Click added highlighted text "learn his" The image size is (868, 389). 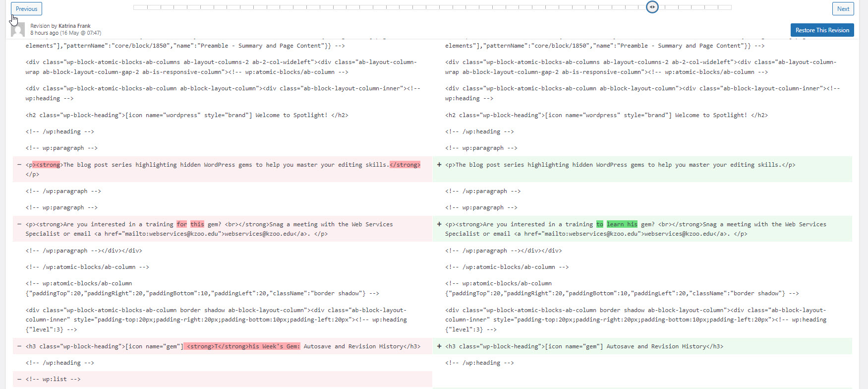tap(622, 224)
